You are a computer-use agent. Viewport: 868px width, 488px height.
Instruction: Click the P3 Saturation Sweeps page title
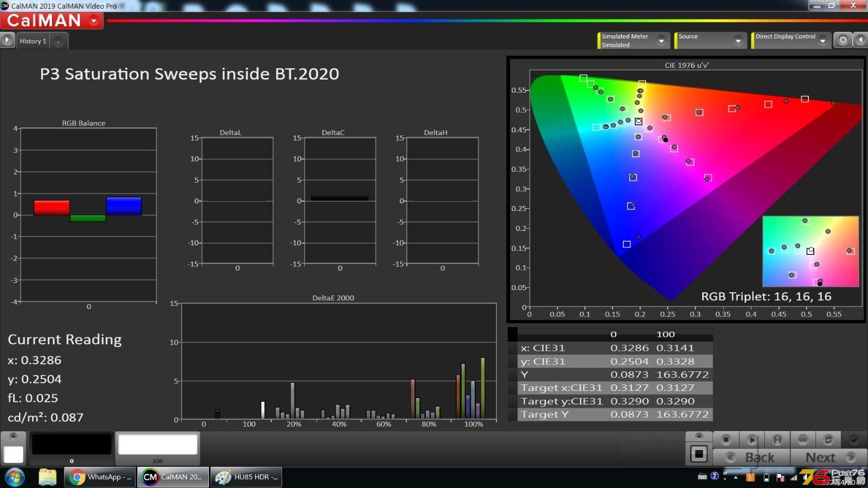[x=189, y=74]
